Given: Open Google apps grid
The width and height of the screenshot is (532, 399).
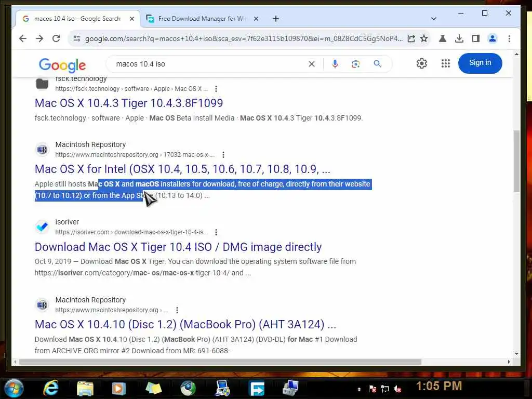Looking at the screenshot, I should click(x=445, y=63).
